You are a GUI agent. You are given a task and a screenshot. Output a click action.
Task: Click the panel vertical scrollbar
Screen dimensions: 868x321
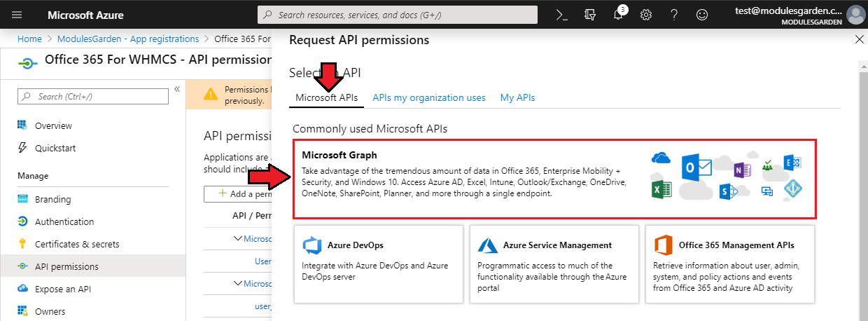coord(864,189)
